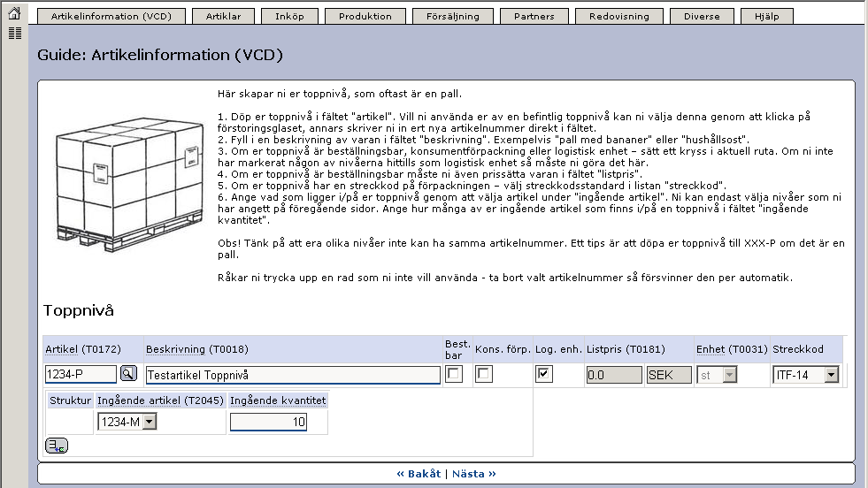Click the Beskrivning (T0018) column label
868x488 pixels.
pyautogui.click(x=197, y=349)
